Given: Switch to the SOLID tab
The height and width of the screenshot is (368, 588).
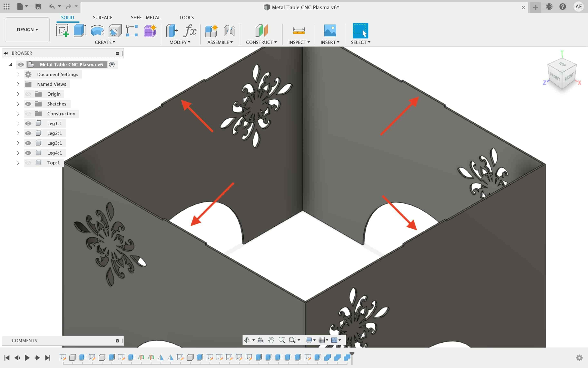Looking at the screenshot, I should point(68,18).
